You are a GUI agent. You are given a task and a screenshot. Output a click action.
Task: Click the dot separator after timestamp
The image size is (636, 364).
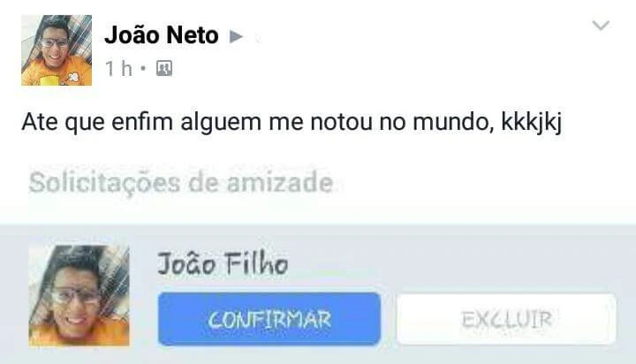(143, 69)
